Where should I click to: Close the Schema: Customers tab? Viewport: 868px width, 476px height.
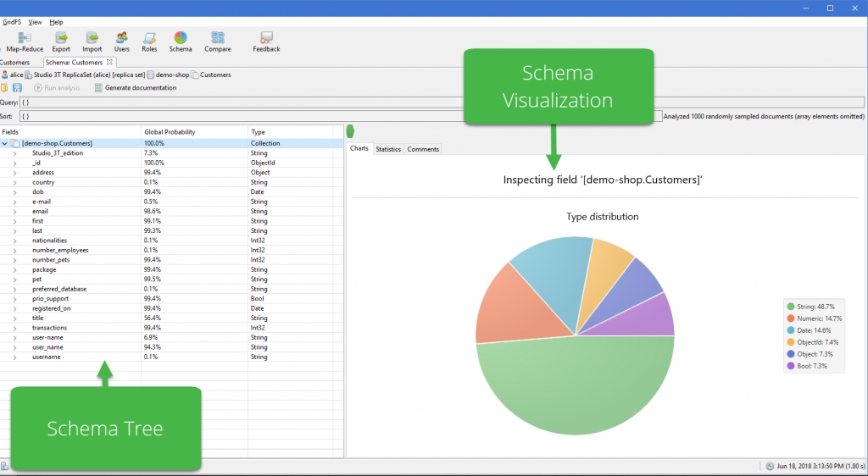pos(109,62)
